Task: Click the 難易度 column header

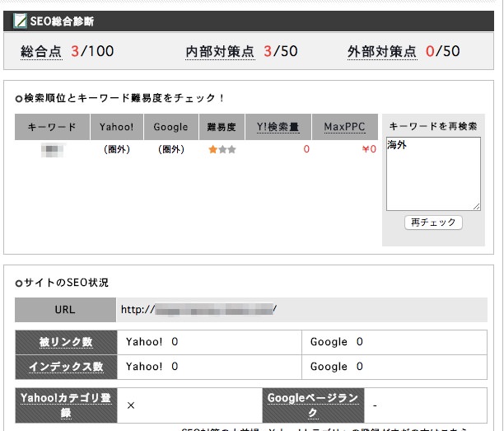Action: [222, 127]
